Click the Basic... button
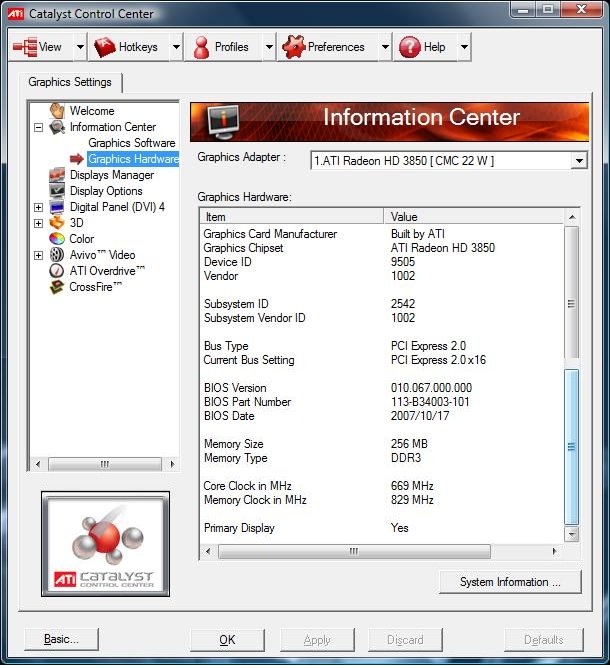Viewport: 610px width, 668px height. coord(61,639)
